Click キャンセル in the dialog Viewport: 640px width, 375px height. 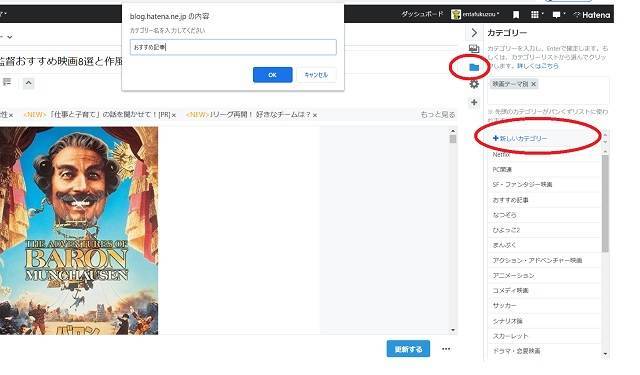(x=316, y=75)
